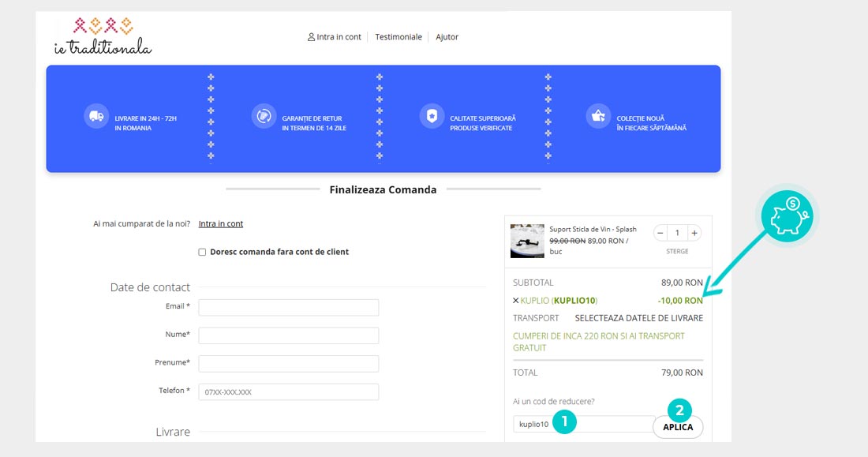This screenshot has height=457, width=868.
Task: Click 'Intra in cont' link for returning customers
Action: pyautogui.click(x=221, y=224)
